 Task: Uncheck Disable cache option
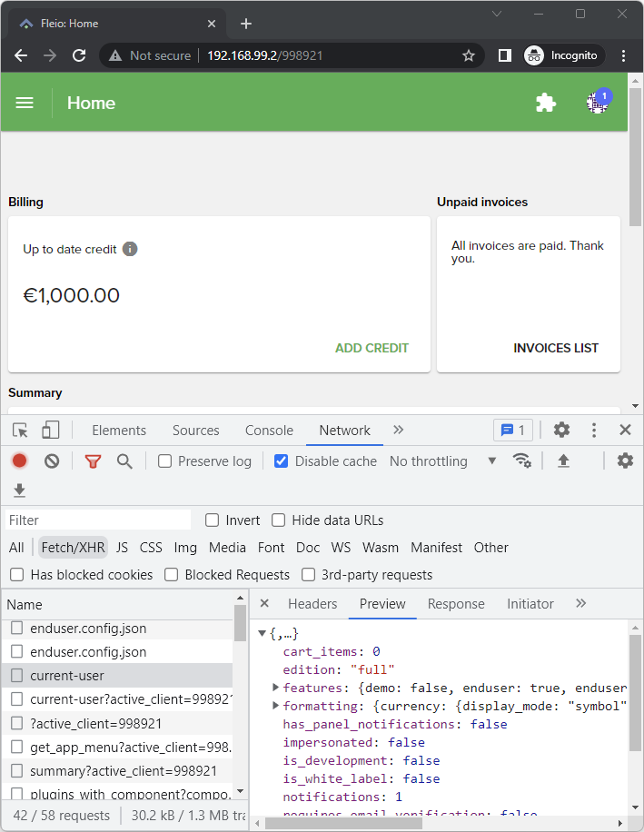click(282, 461)
